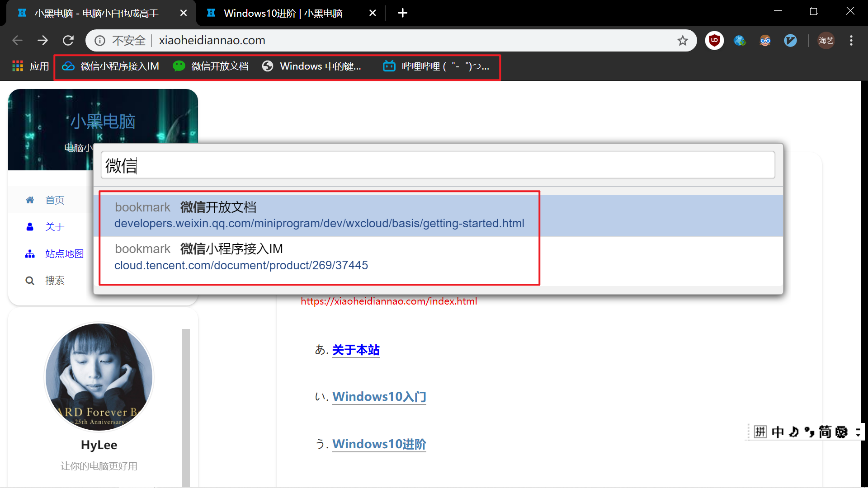868x488 pixels.
Task: Toggle IME punctuation mode button
Action: [809, 432]
